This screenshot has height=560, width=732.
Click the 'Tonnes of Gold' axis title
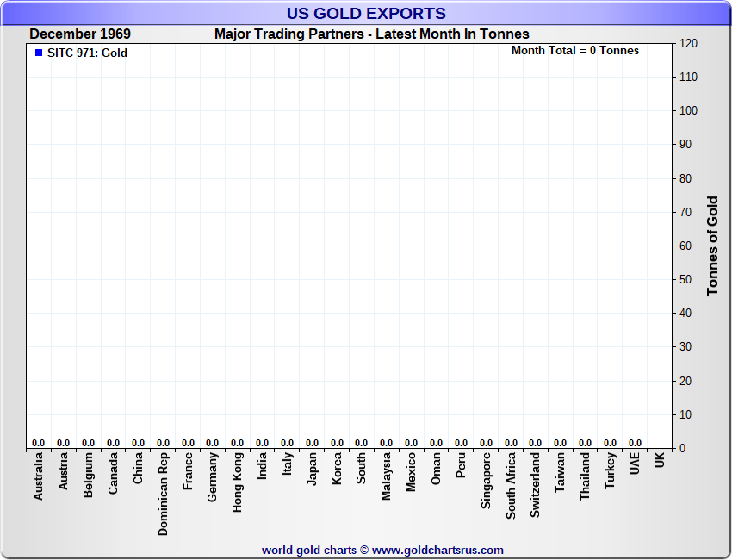point(712,246)
